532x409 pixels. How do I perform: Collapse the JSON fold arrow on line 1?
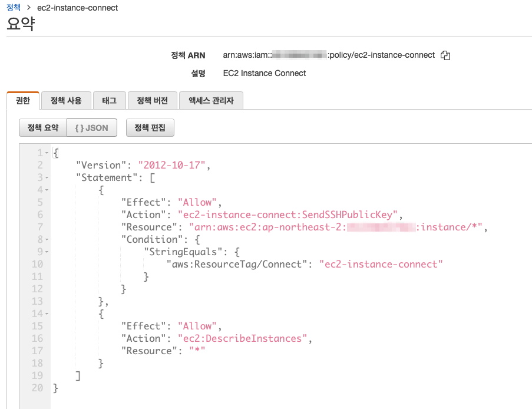47,153
